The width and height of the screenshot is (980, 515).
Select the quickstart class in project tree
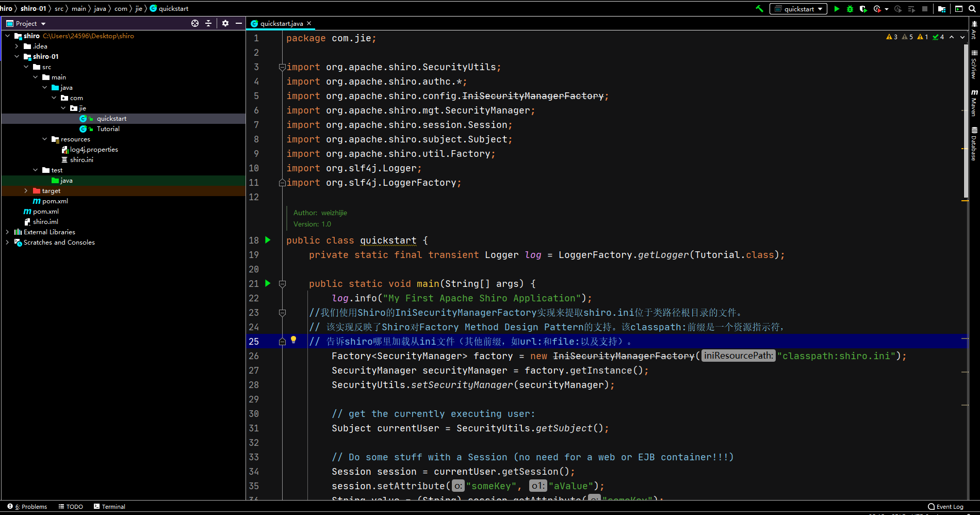click(x=111, y=119)
